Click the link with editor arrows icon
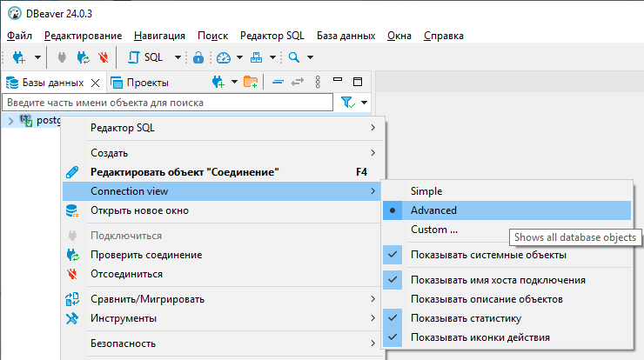Screen dimensions: 644x360 click(x=298, y=82)
